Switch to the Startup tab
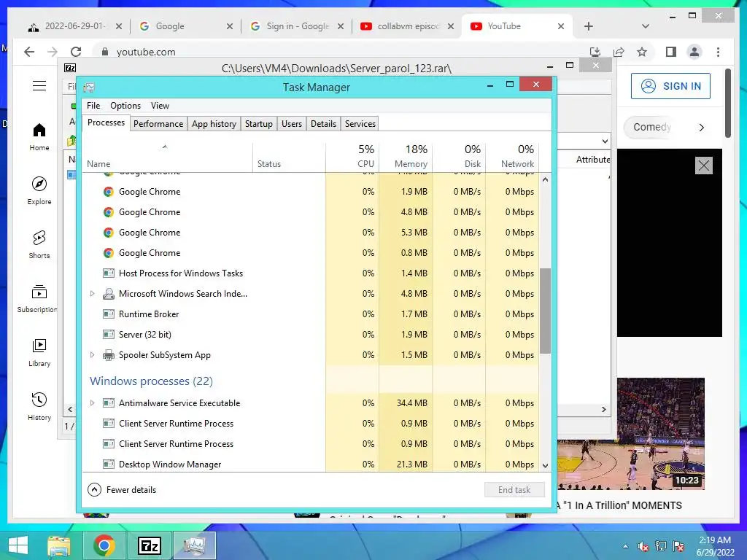Image resolution: width=747 pixels, height=560 pixels. pyautogui.click(x=259, y=124)
